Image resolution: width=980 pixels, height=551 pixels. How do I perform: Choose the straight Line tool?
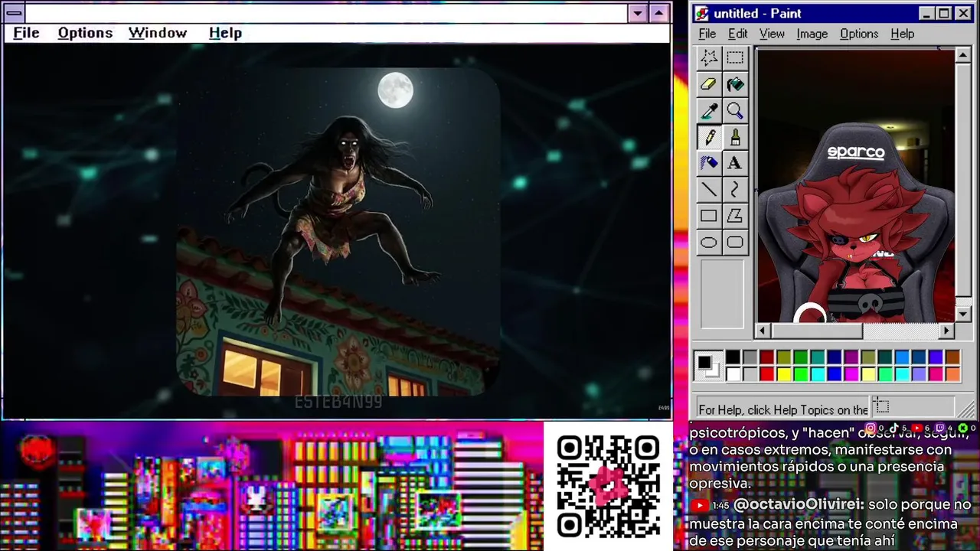click(x=709, y=190)
